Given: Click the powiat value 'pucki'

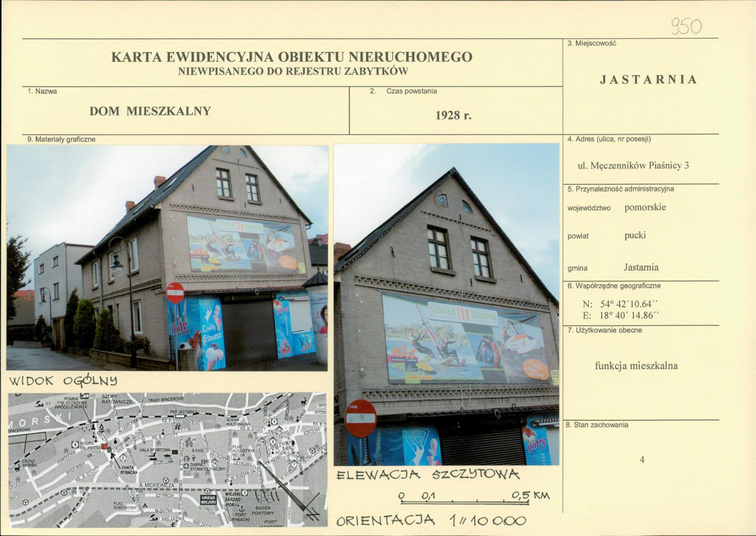Looking at the screenshot, I should (x=634, y=235).
